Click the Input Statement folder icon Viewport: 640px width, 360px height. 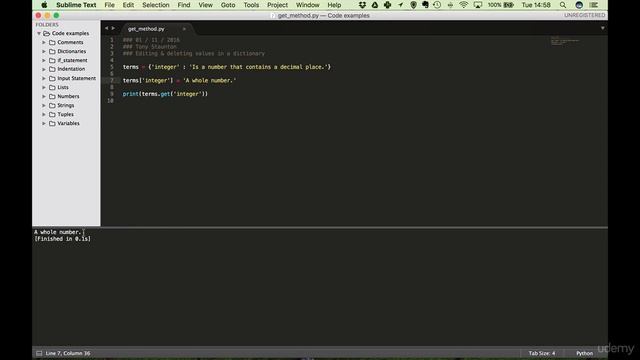click(x=52, y=78)
